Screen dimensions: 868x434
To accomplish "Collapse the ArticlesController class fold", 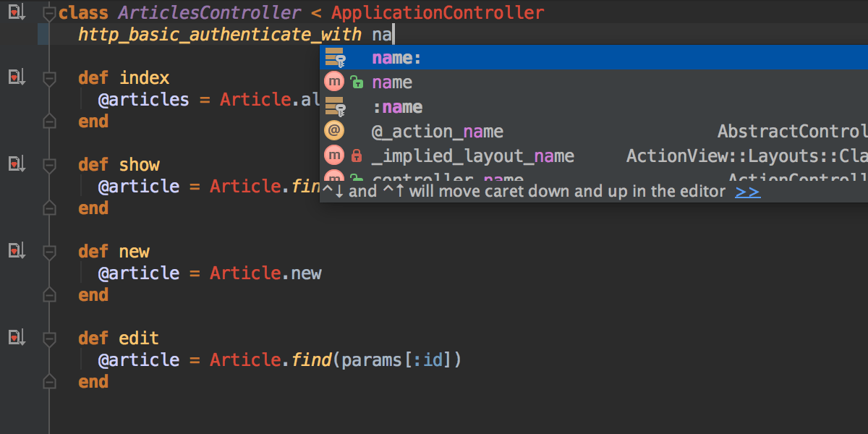I will pos(49,13).
